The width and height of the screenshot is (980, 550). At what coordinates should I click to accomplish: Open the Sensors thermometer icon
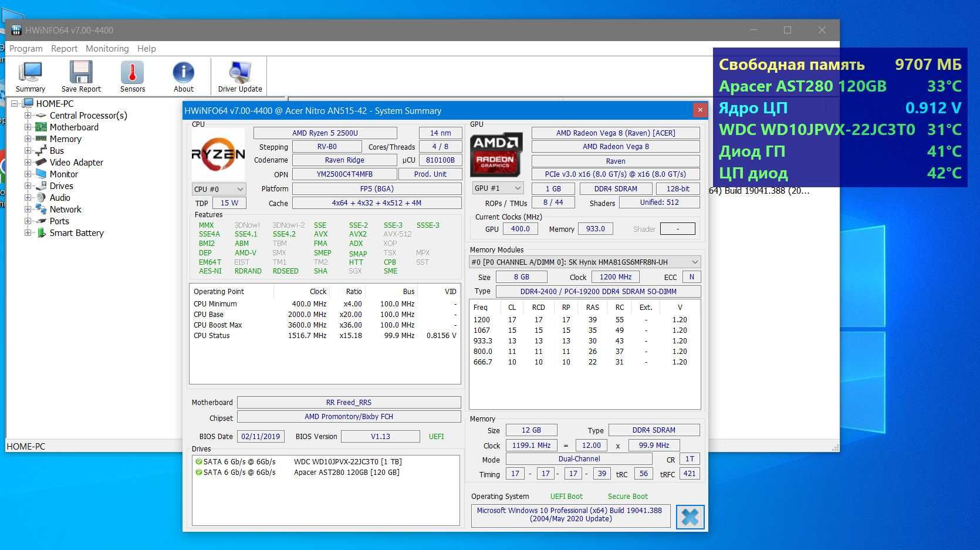(x=132, y=73)
